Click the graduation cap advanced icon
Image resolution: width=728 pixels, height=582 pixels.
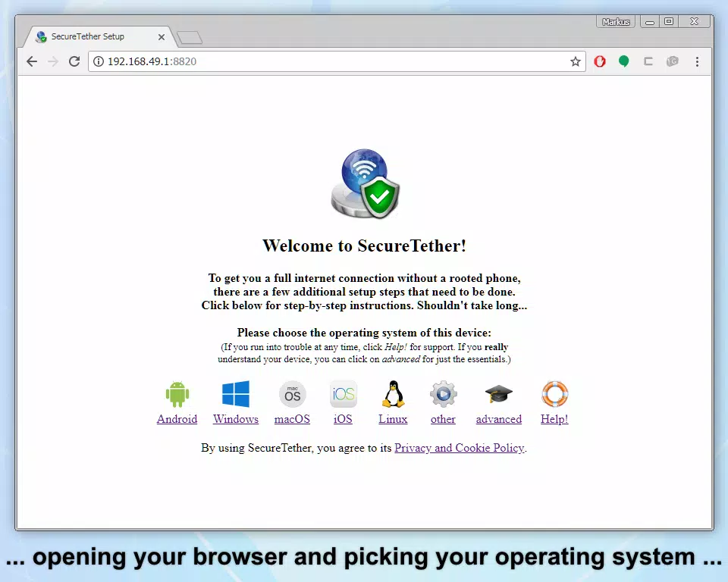(499, 394)
